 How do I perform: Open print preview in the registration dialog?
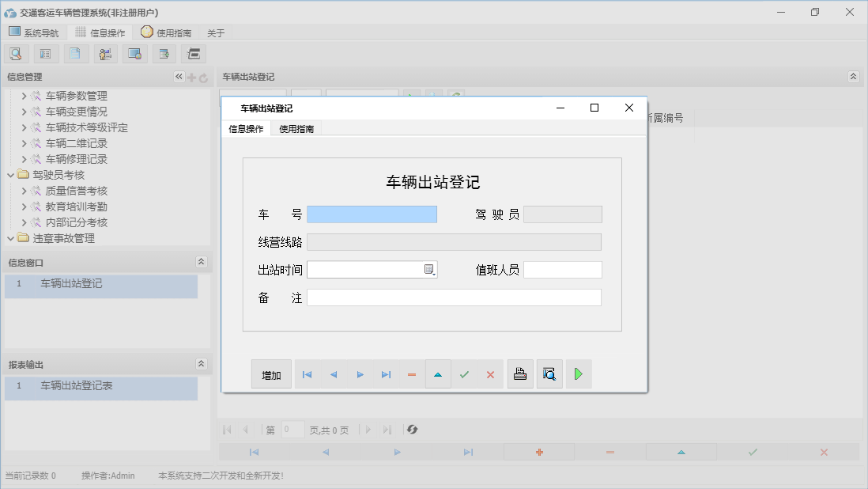point(549,373)
